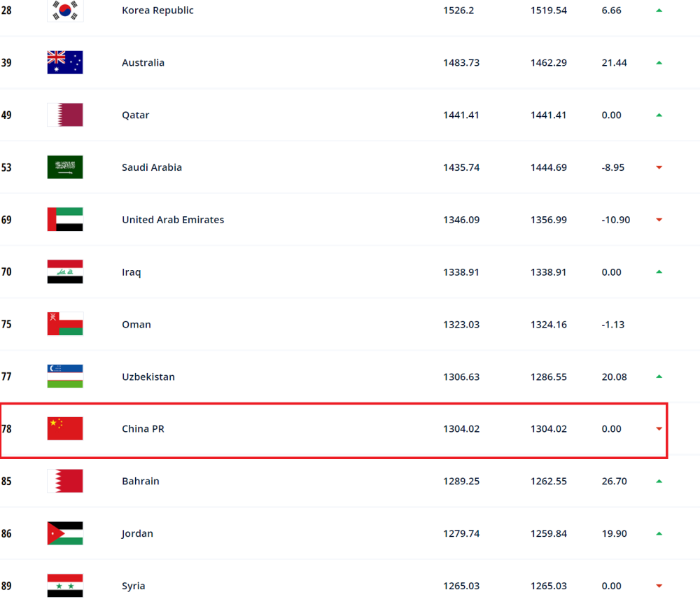Click the Korea Republic flag icon
Viewport: 700px width, 604px height.
coord(65,10)
